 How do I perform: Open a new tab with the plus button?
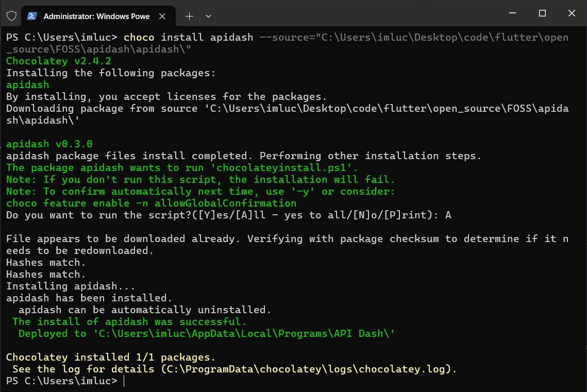click(x=190, y=16)
